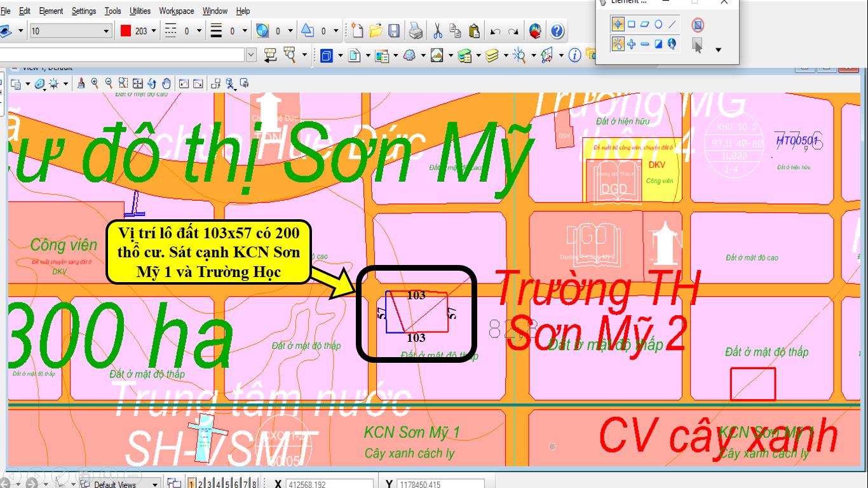Click the Print icon
The width and height of the screenshot is (868, 488).
coord(416,30)
